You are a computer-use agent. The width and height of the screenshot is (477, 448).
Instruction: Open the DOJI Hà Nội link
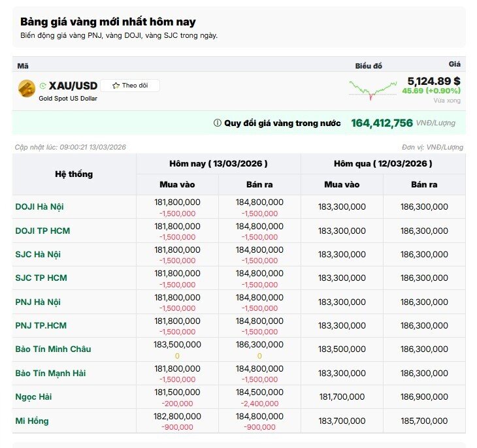point(40,207)
